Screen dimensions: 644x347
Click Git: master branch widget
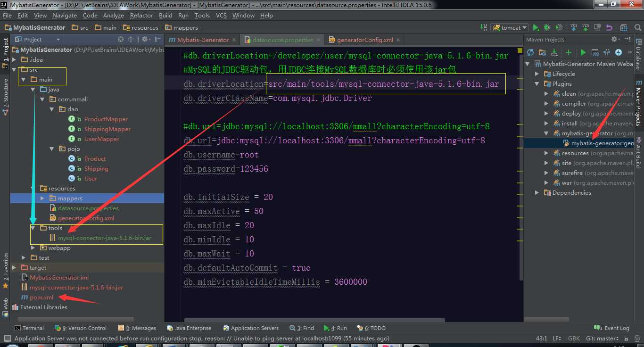(x=602, y=339)
